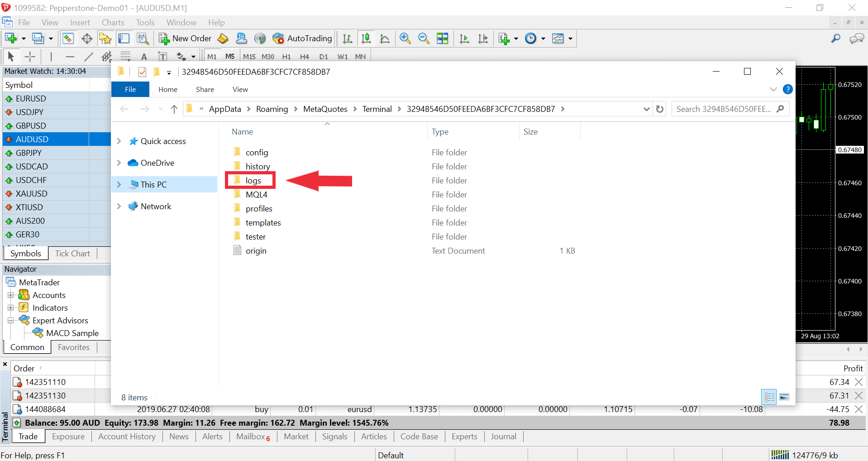Tile chart windows icon
The width and height of the screenshot is (868, 461).
coord(442,38)
